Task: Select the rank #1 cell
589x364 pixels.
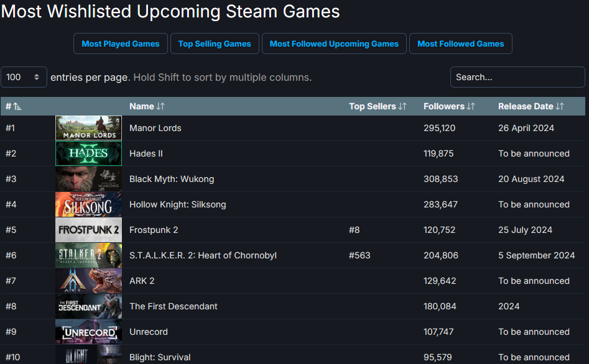Action: click(x=10, y=129)
